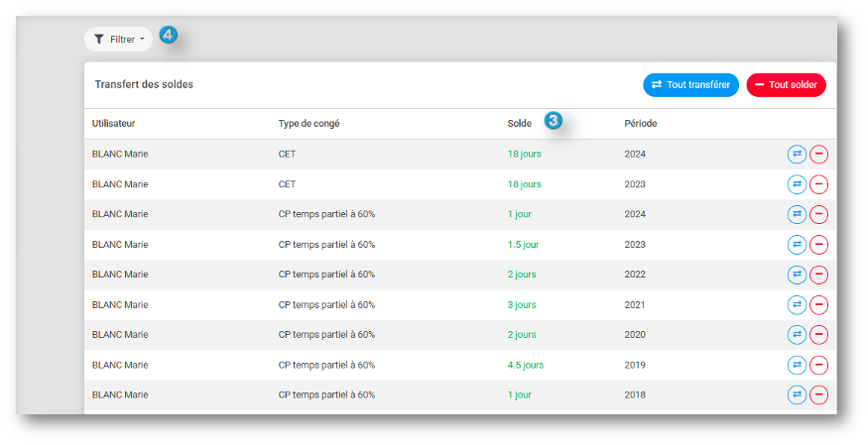Settle the 2019 period 4.5 jours balance
The width and height of the screenshot is (868, 445).
coord(818,365)
